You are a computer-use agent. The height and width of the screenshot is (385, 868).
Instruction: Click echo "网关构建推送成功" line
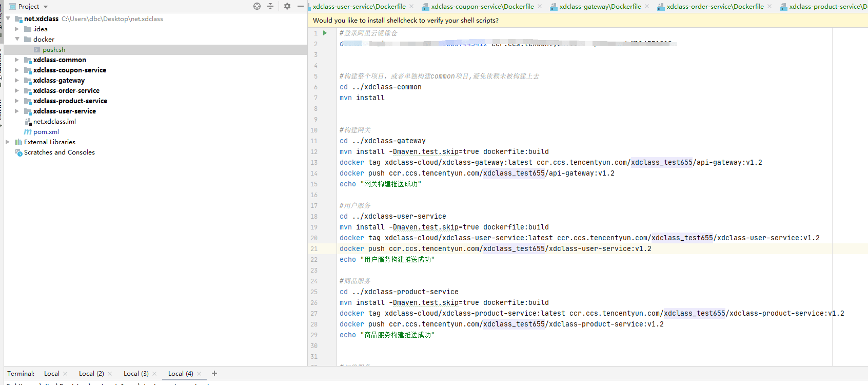click(x=381, y=184)
